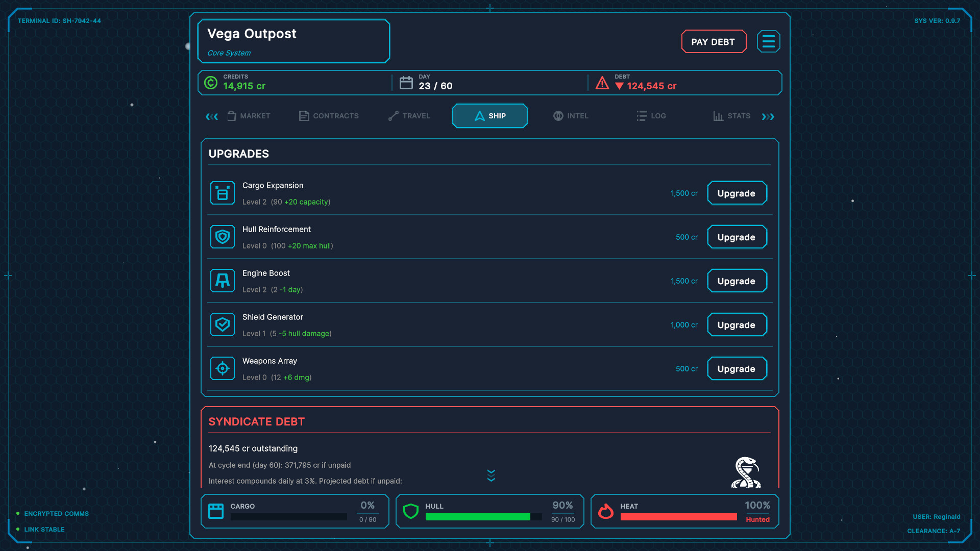Click the debt warning triangle icon
This screenshot has height=551, width=980.
click(602, 83)
